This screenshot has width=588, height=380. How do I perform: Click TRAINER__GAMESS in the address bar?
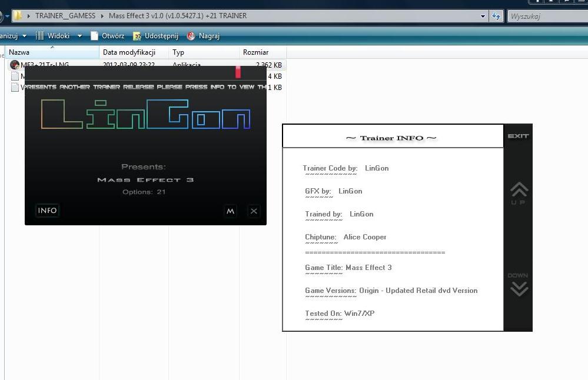pyautogui.click(x=65, y=16)
